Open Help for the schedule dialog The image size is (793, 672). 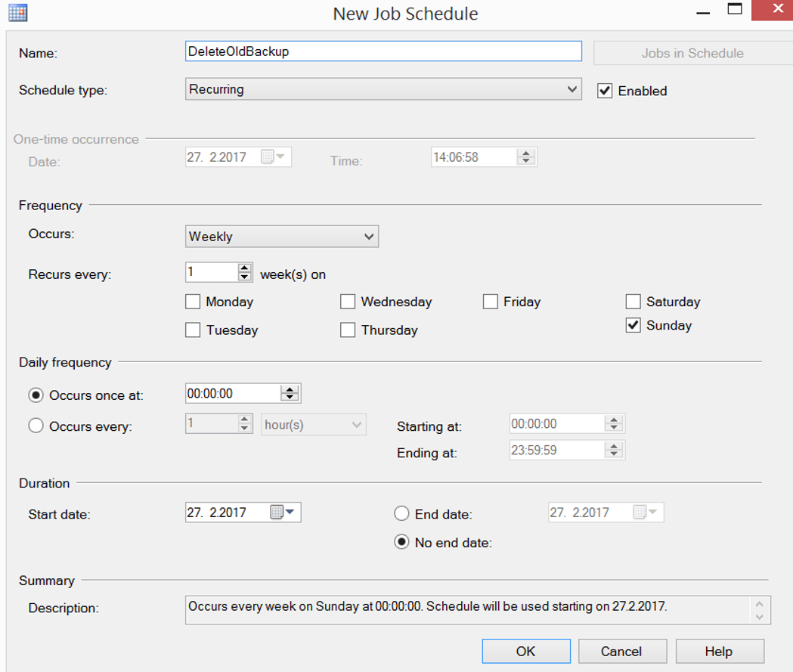tap(719, 652)
